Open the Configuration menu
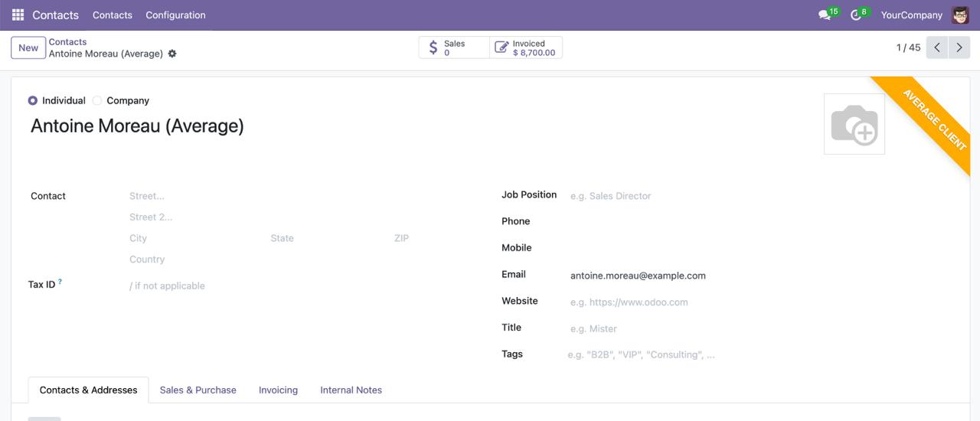The width and height of the screenshot is (980, 421). (x=175, y=15)
